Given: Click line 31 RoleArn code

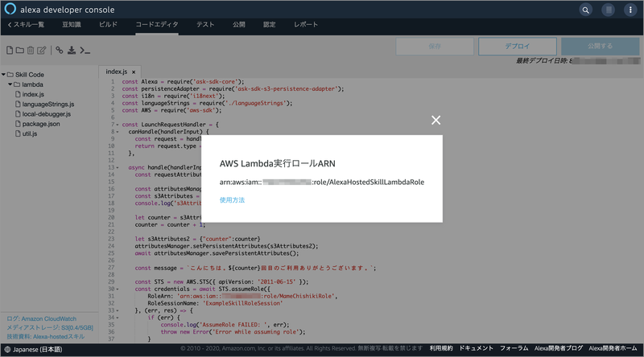Looking at the screenshot, I should (242, 296).
